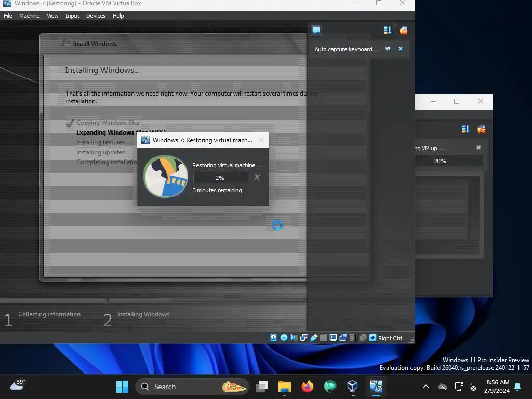Open the notifications bell icon
Screen dimensions: 532x399
(517, 387)
